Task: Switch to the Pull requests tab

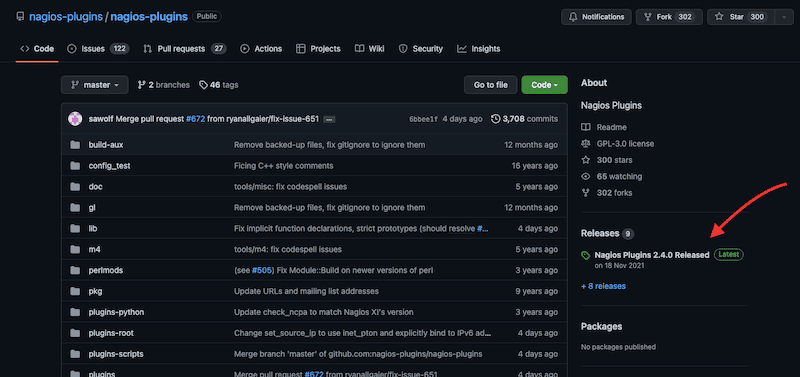Action: pyautogui.click(x=184, y=49)
